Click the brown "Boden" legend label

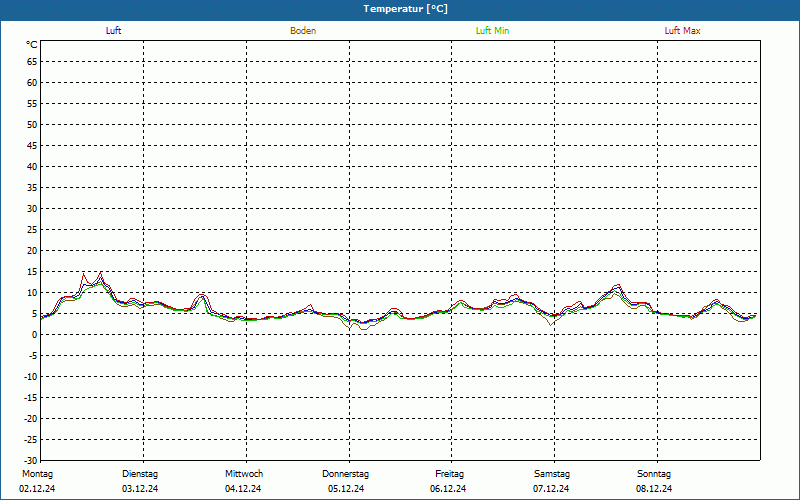303,31
